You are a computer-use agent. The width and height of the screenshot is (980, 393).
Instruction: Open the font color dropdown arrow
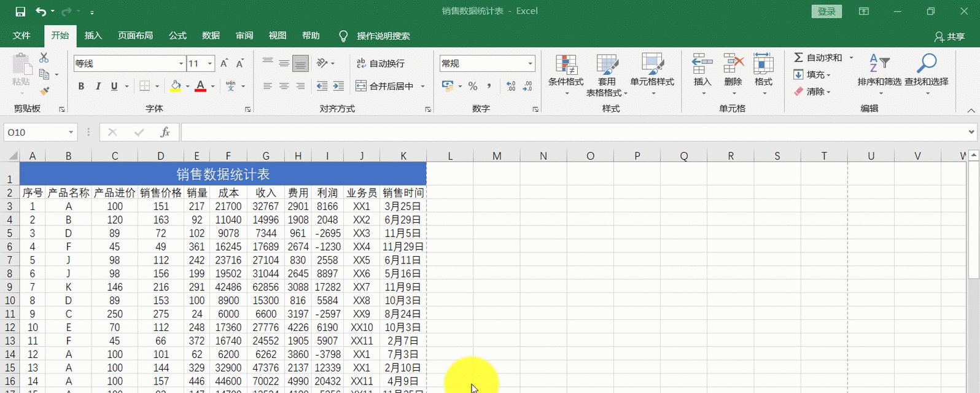click(x=212, y=87)
